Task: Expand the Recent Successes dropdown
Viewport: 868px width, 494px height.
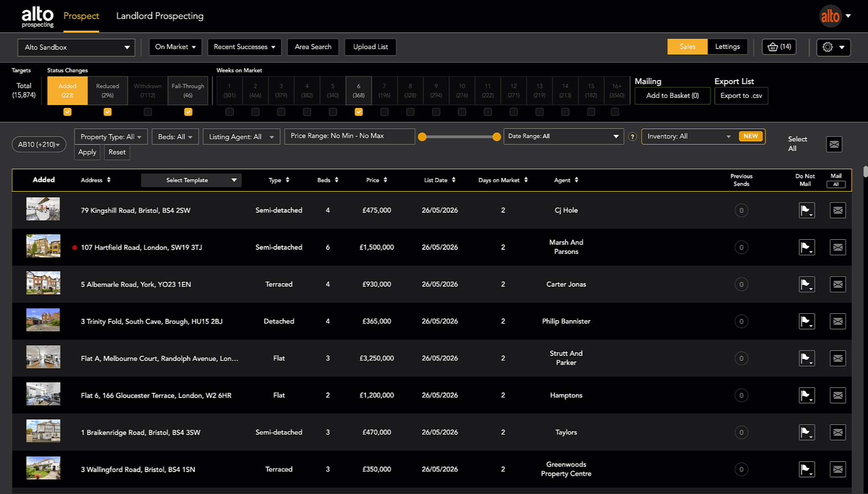Action: coord(244,47)
